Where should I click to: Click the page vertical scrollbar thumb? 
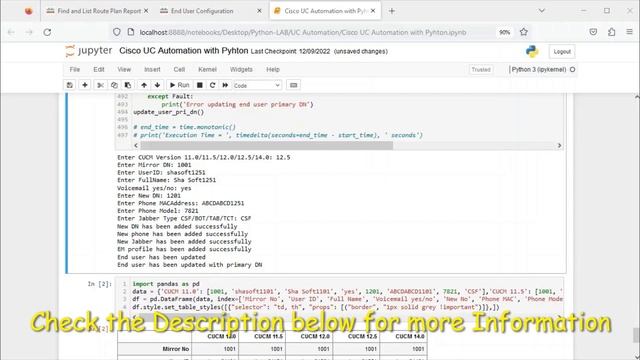click(x=636, y=336)
